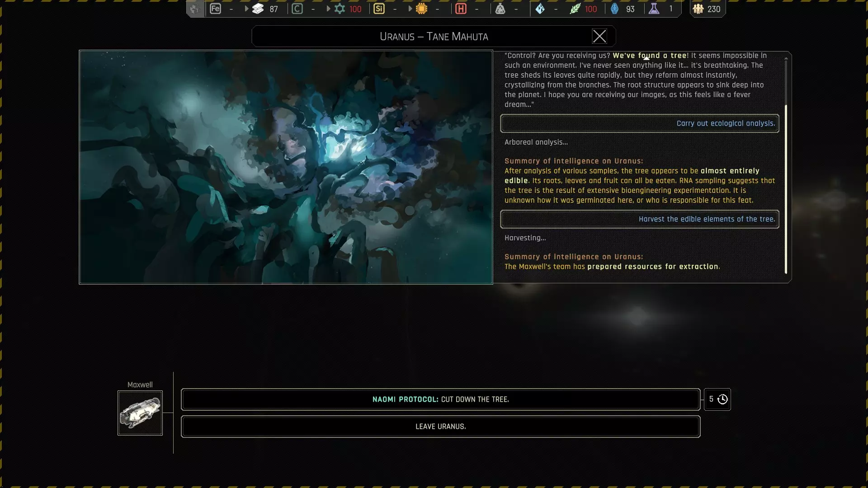868x488 pixels.
Task: Click the green leaf food icon
Action: (575, 9)
